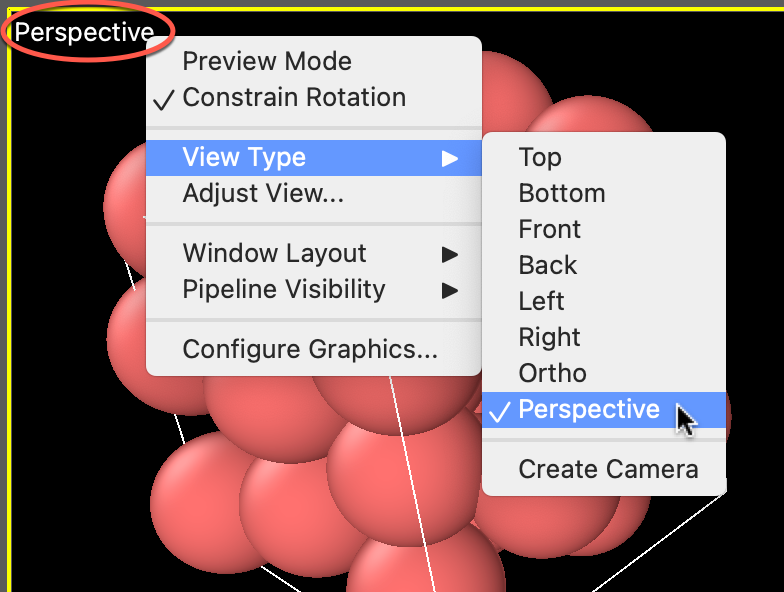Choose the Left view

click(542, 301)
